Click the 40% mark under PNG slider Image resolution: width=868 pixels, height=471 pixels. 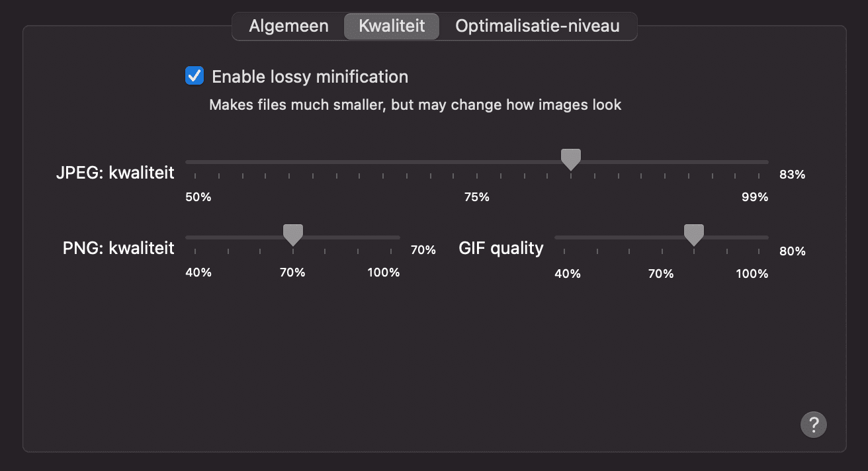198,273
